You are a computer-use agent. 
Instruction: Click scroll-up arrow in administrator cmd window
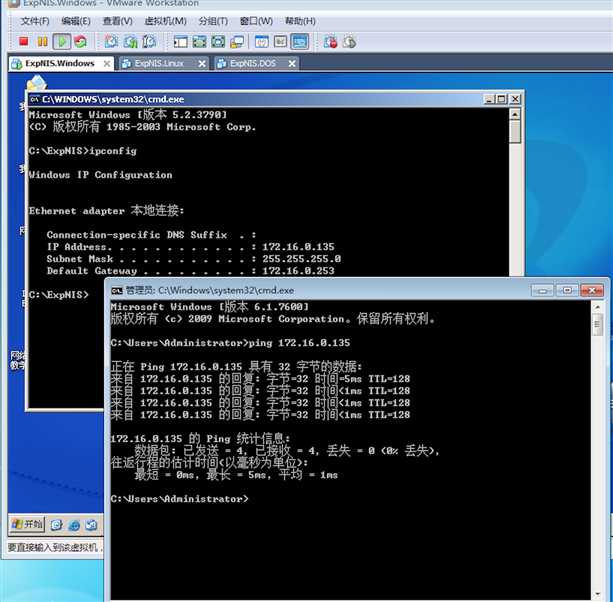click(597, 307)
